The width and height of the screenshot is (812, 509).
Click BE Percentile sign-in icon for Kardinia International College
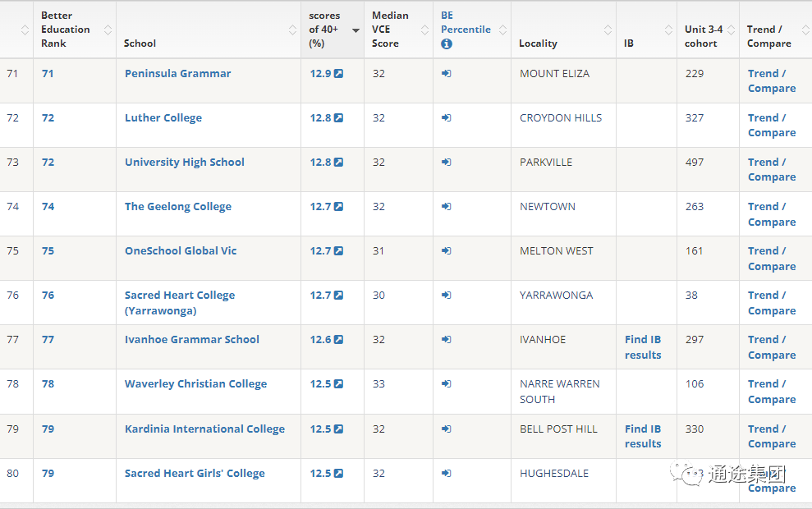click(447, 429)
